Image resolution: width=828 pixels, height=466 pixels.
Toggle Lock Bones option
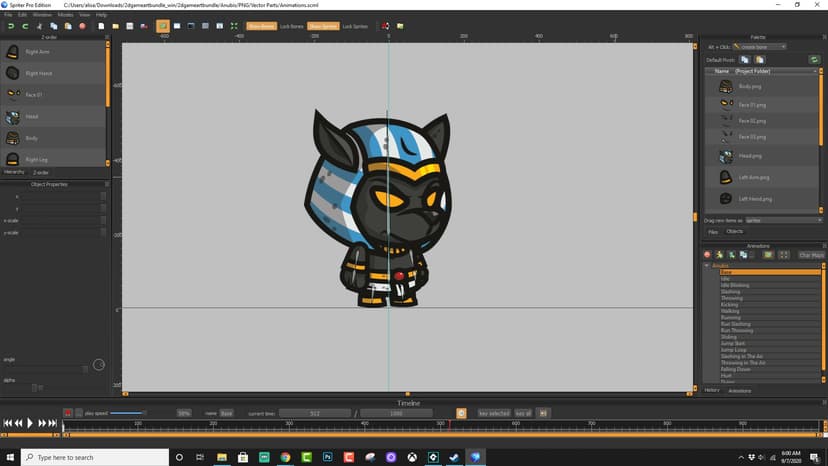click(291, 26)
